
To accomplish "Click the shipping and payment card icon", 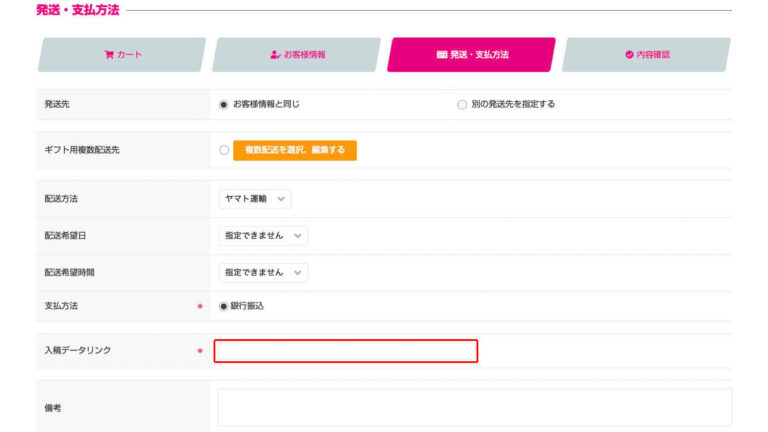I will 442,55.
